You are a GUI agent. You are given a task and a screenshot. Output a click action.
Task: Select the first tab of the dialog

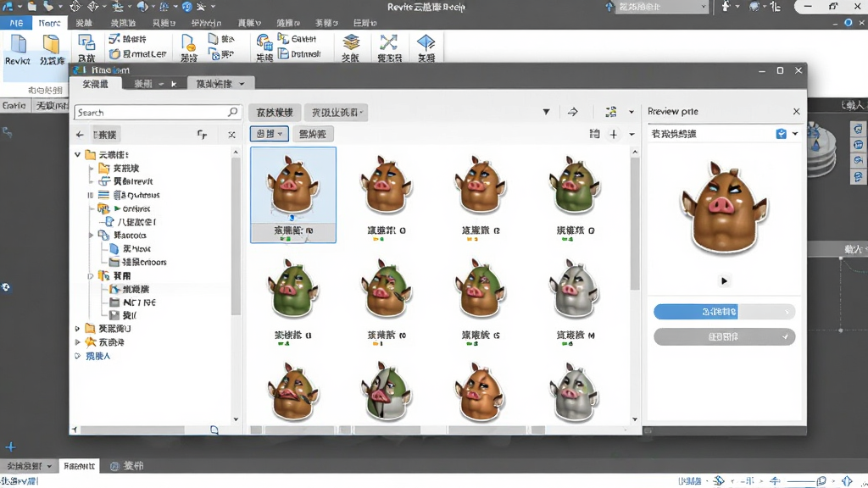coord(95,84)
